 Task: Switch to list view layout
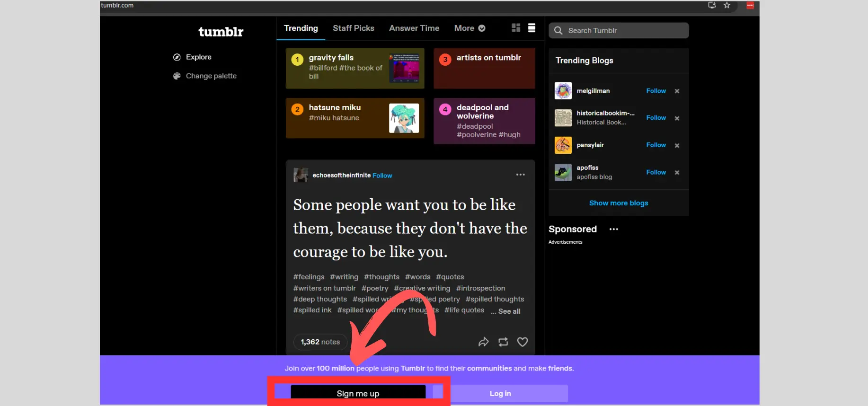pyautogui.click(x=532, y=28)
